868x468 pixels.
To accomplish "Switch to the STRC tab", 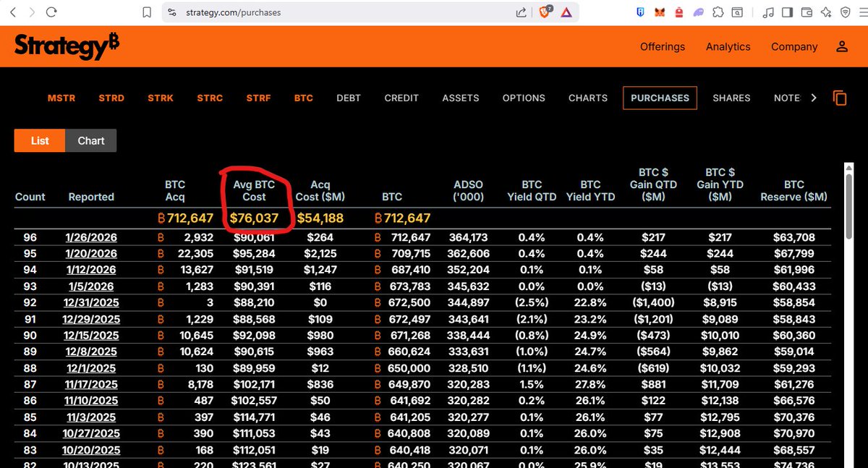I will (210, 98).
